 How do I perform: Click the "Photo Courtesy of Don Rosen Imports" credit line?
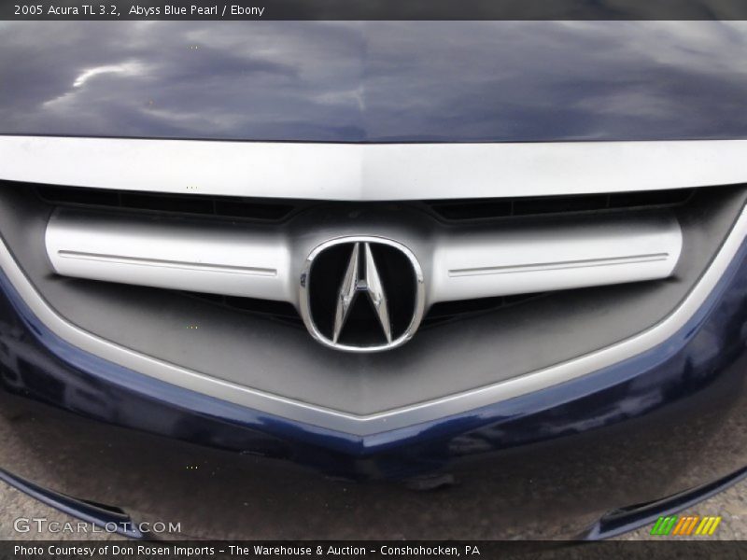coord(114,551)
